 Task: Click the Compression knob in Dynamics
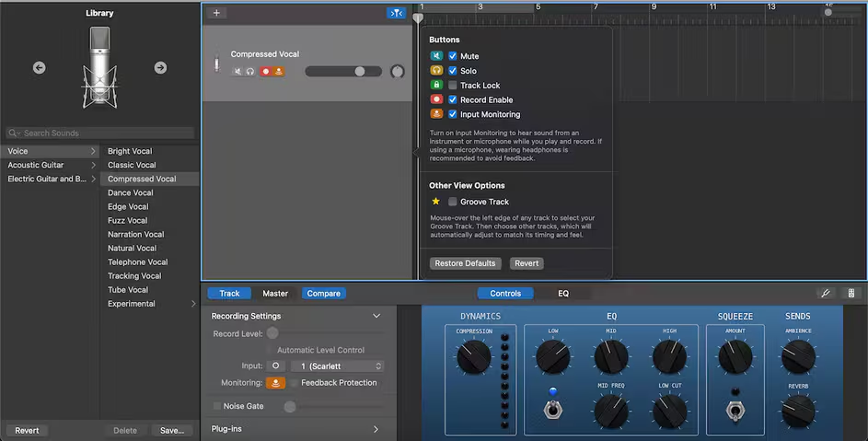(474, 357)
